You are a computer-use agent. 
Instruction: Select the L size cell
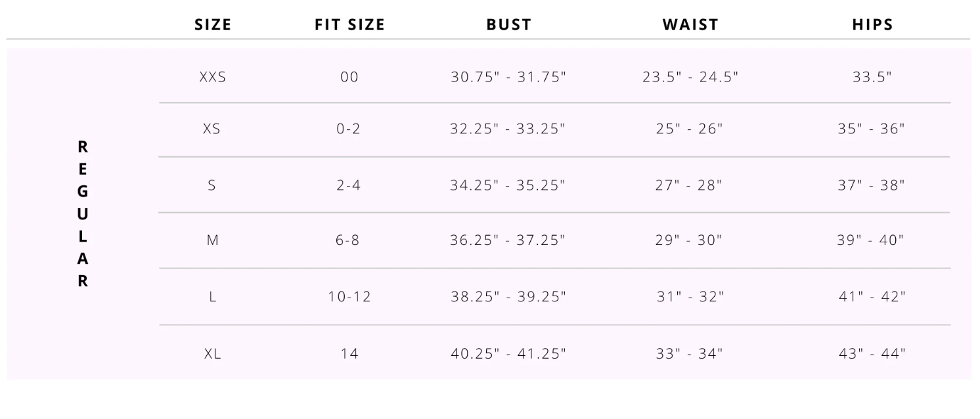tap(213, 297)
